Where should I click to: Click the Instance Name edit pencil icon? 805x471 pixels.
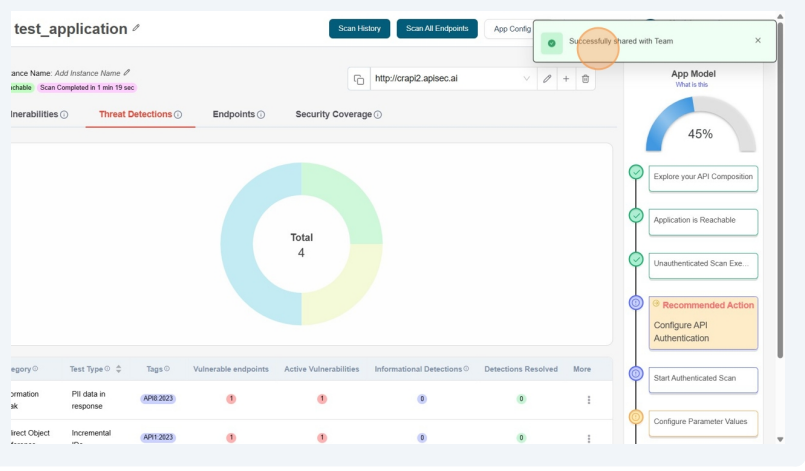click(127, 73)
